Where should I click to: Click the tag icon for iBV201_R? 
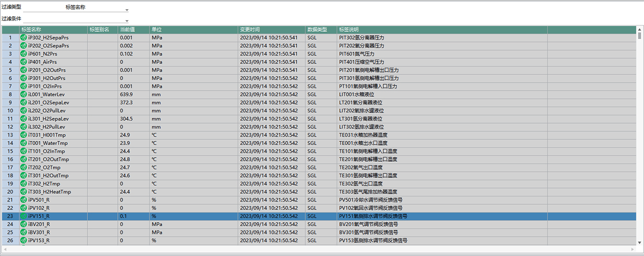click(x=23, y=224)
